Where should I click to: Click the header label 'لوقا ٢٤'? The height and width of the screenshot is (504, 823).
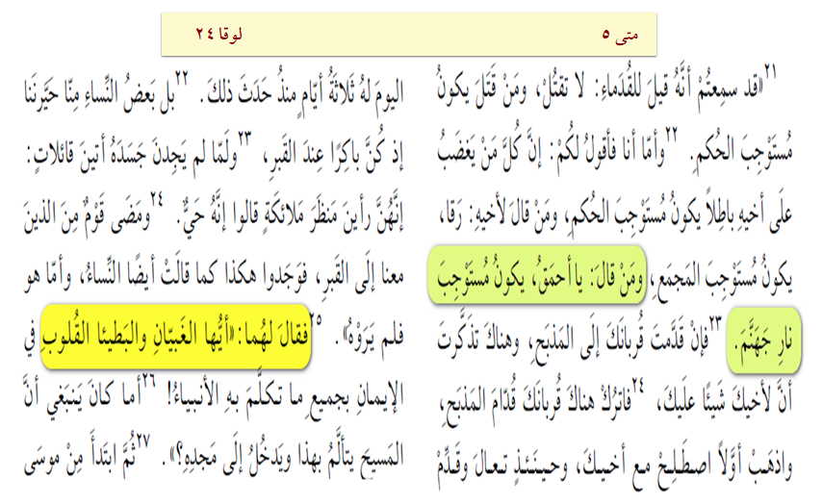coord(219,34)
